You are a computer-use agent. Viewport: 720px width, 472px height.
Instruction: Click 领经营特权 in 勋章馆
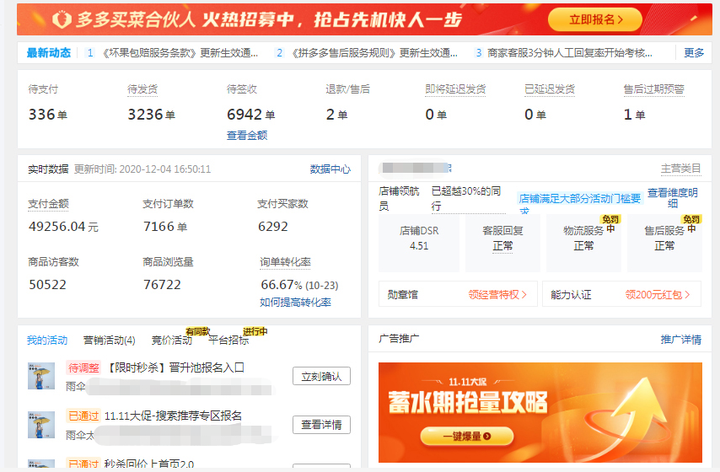point(497,295)
